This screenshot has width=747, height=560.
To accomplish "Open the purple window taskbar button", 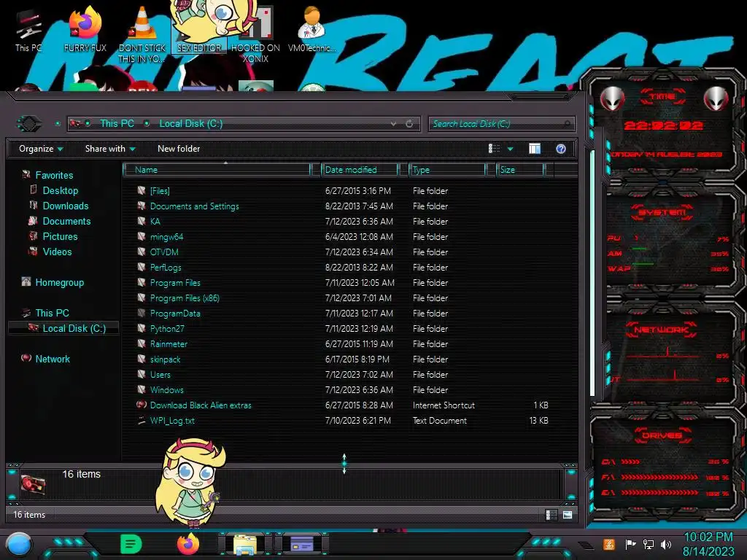I will (x=302, y=544).
